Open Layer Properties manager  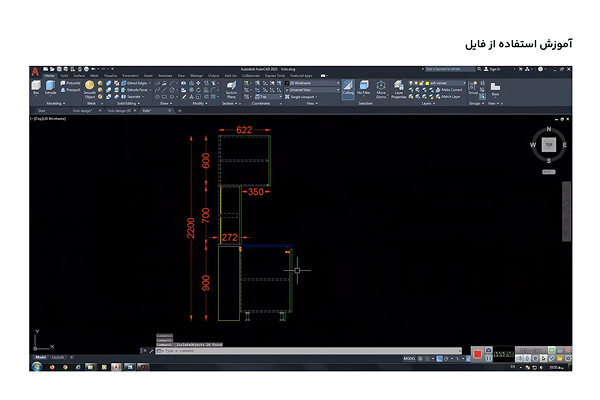click(398, 89)
